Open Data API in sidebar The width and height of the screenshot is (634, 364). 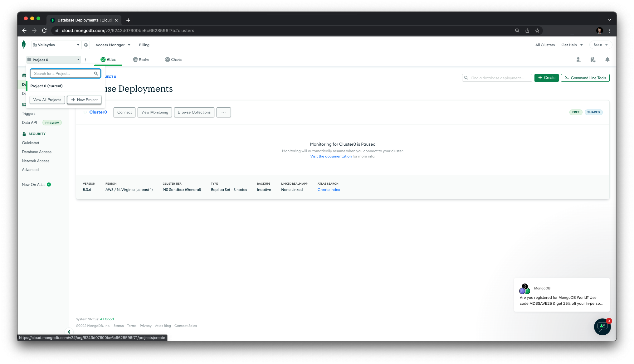point(29,123)
